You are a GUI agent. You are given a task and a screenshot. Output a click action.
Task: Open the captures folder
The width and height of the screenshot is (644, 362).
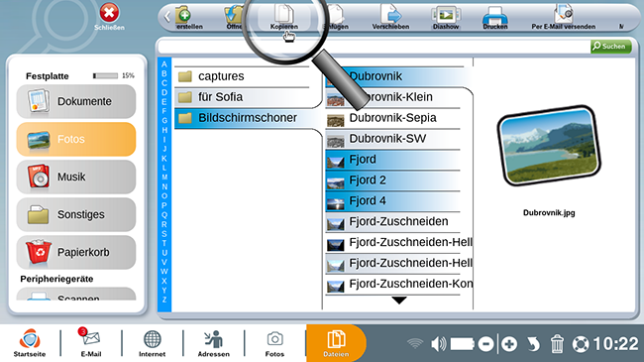(x=243, y=76)
